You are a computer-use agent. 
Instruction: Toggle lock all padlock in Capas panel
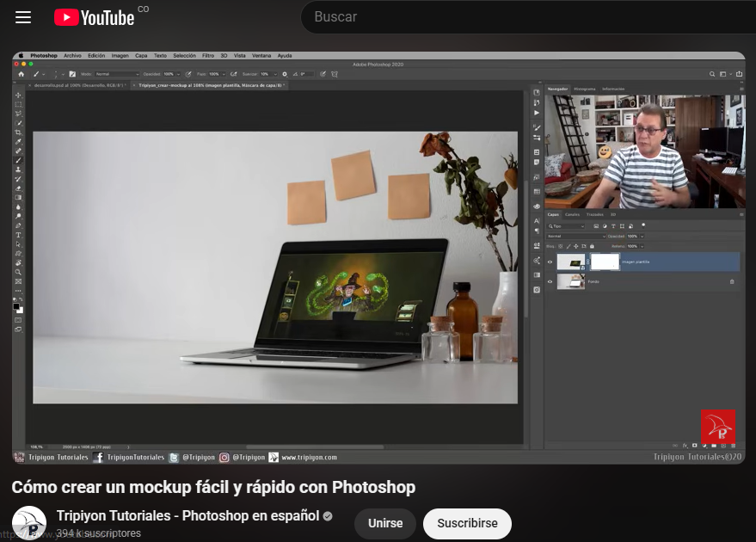pos(592,246)
